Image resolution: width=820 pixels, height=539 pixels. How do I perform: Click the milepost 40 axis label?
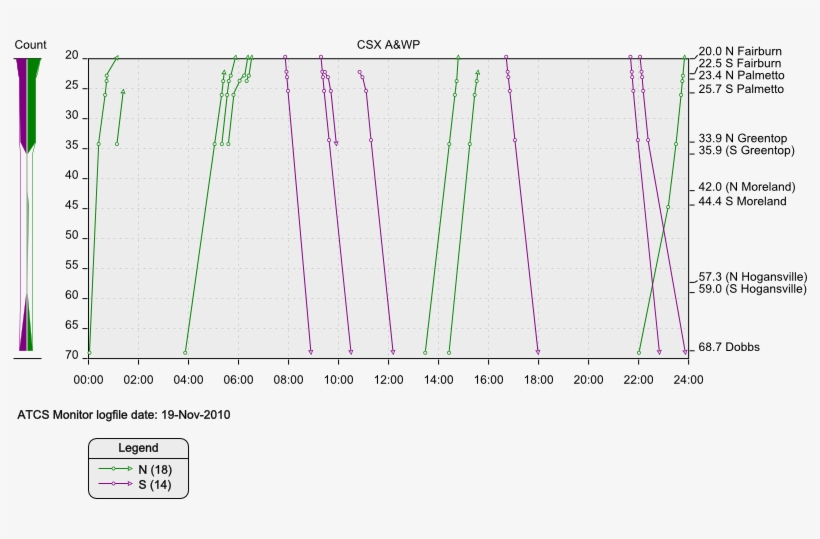click(x=72, y=176)
